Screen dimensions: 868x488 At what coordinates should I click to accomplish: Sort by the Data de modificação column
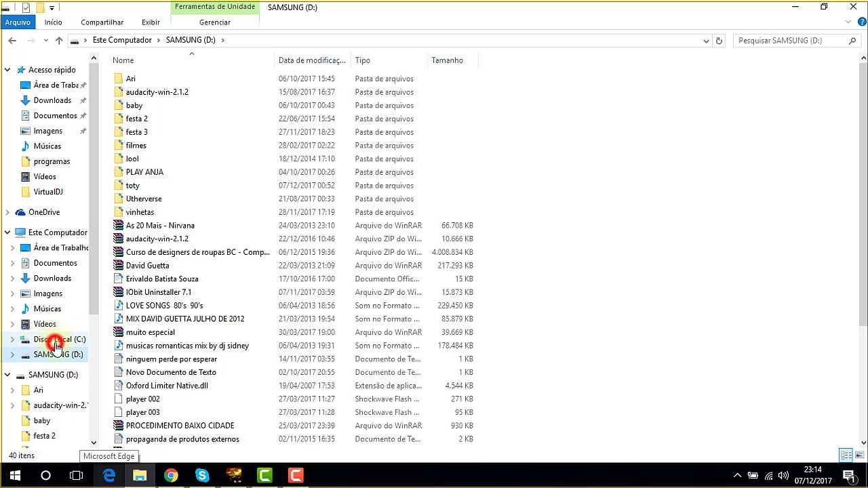(x=313, y=60)
